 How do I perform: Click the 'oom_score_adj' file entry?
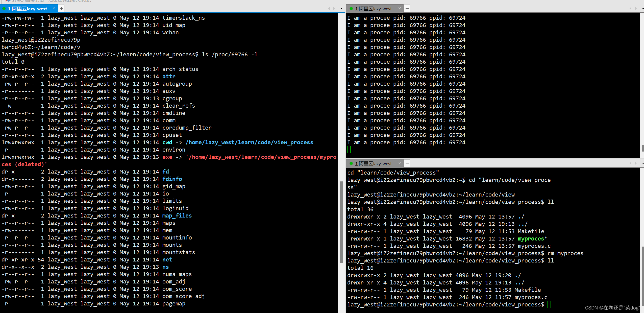coord(183,296)
